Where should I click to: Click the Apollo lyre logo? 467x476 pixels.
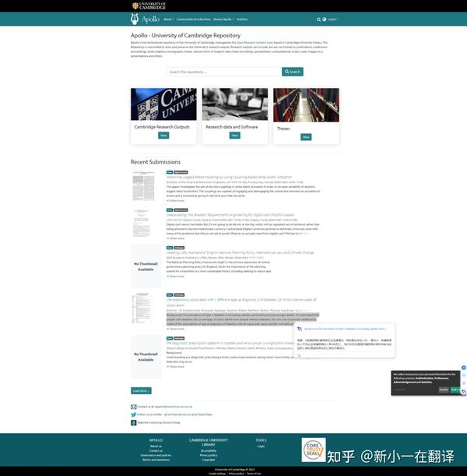tap(135, 19)
